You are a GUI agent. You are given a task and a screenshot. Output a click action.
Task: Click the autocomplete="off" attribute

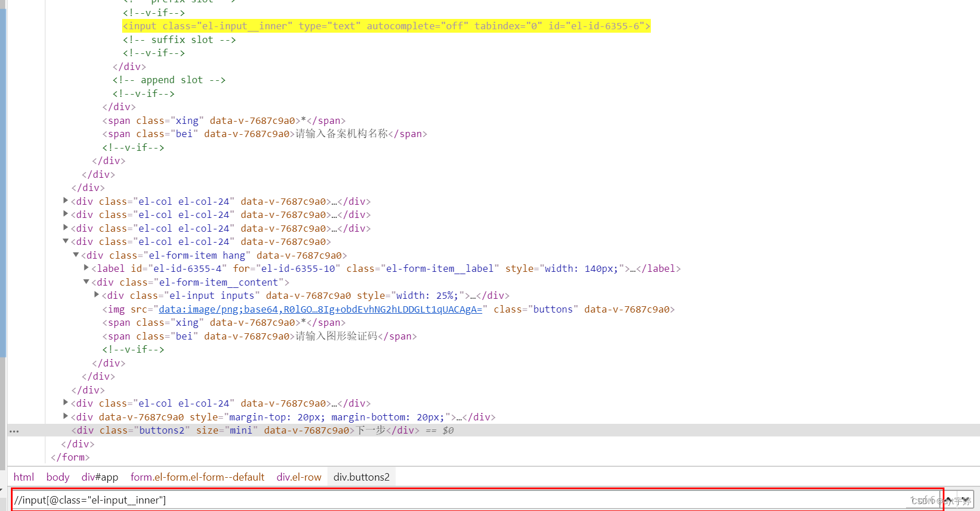pyautogui.click(x=417, y=26)
